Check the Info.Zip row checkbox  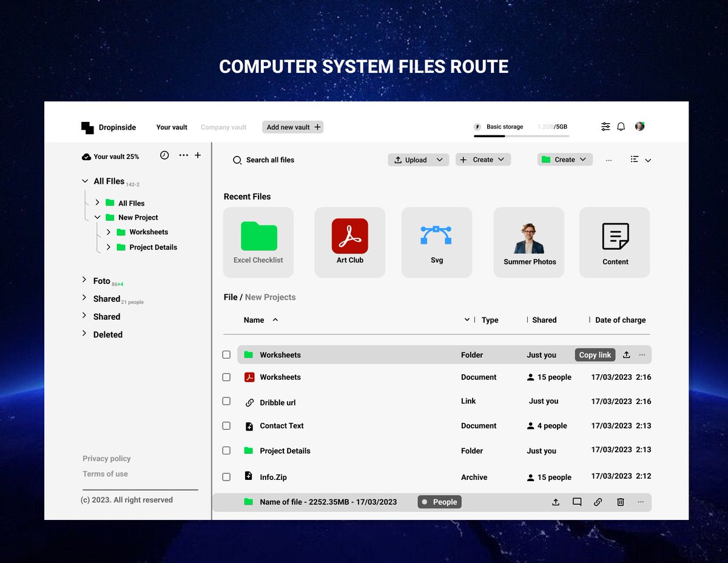(x=226, y=477)
